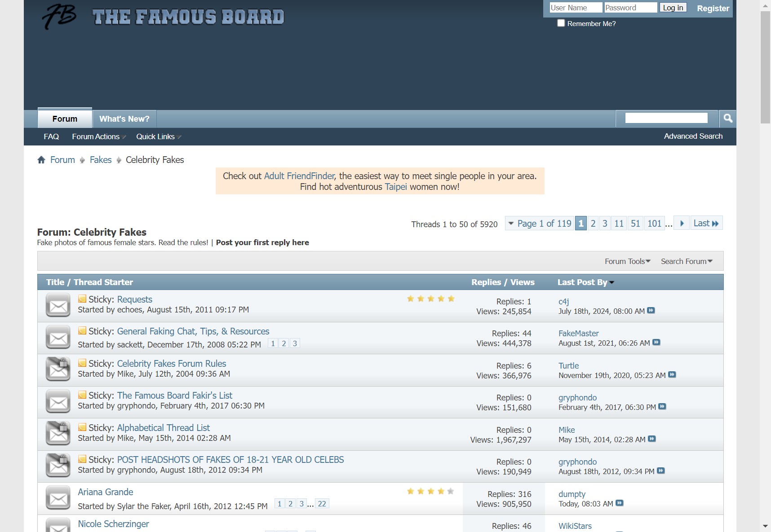Click inside the User Name field
The image size is (771, 532).
tap(576, 7)
